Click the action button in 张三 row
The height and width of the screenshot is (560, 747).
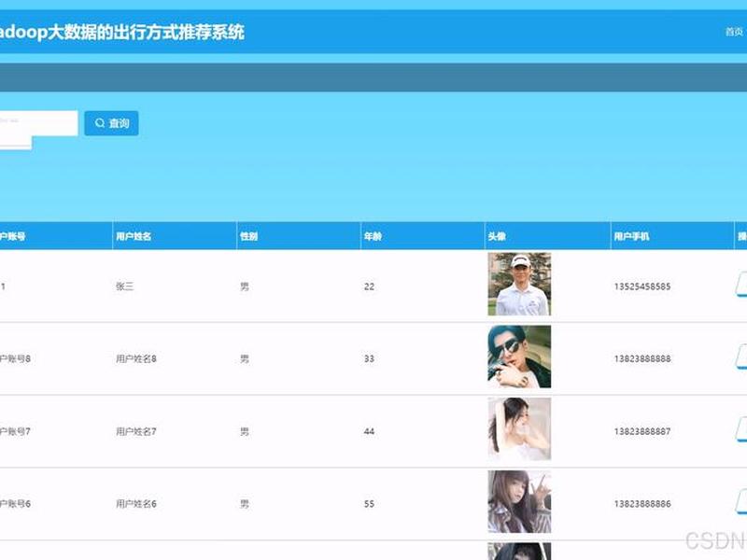click(x=741, y=285)
